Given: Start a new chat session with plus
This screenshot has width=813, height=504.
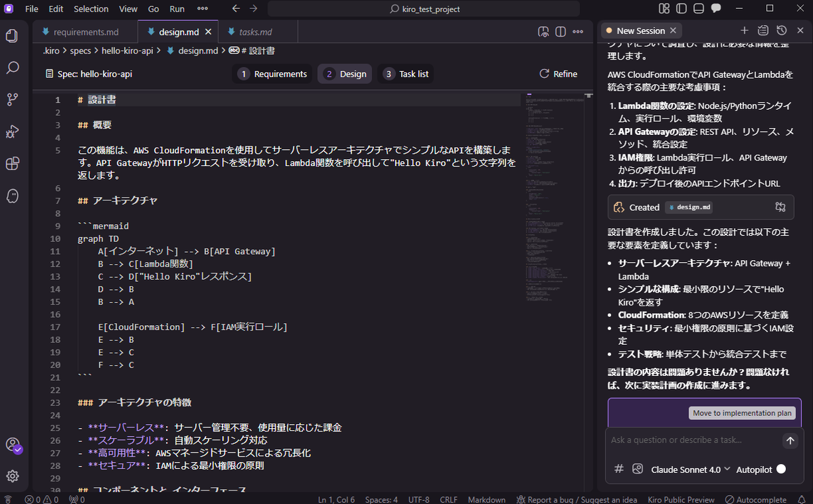Looking at the screenshot, I should coord(745,30).
